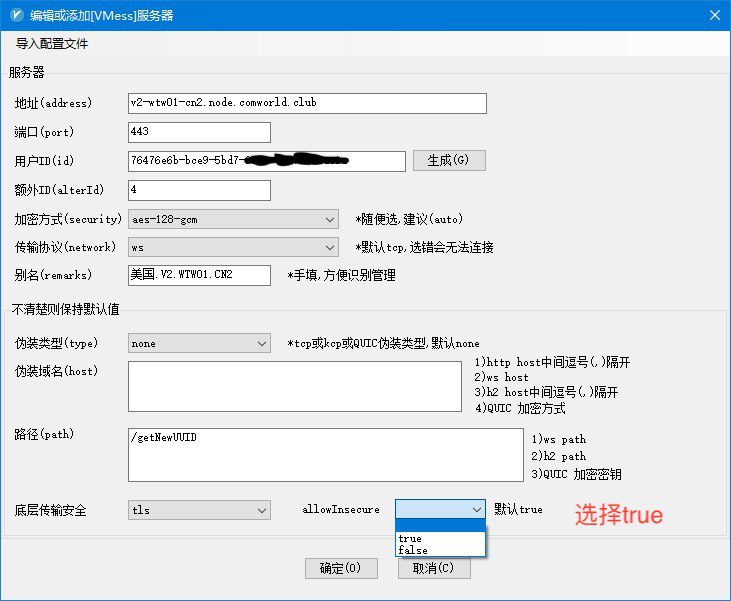Click the 2)ws host hint text
731x601 pixels.
(502, 377)
